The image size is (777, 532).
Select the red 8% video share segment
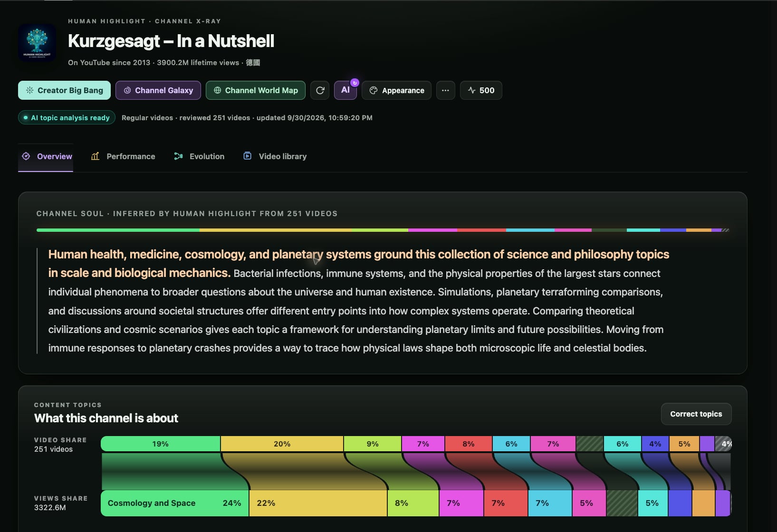click(469, 444)
